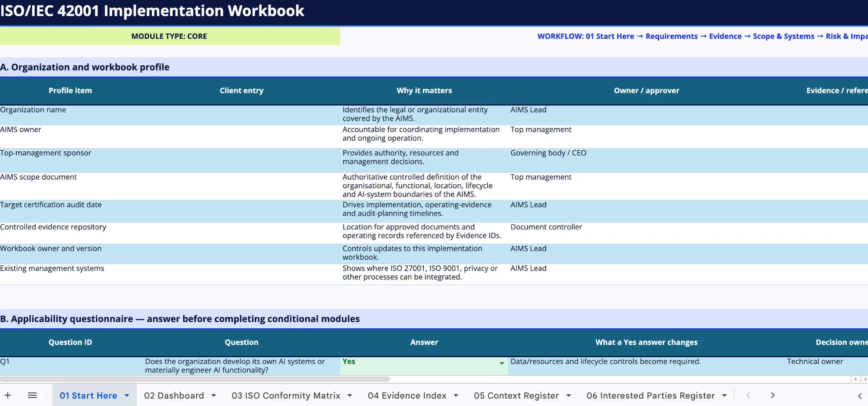Select the Owner / approver column header
This screenshot has height=406, width=868.
pos(646,91)
